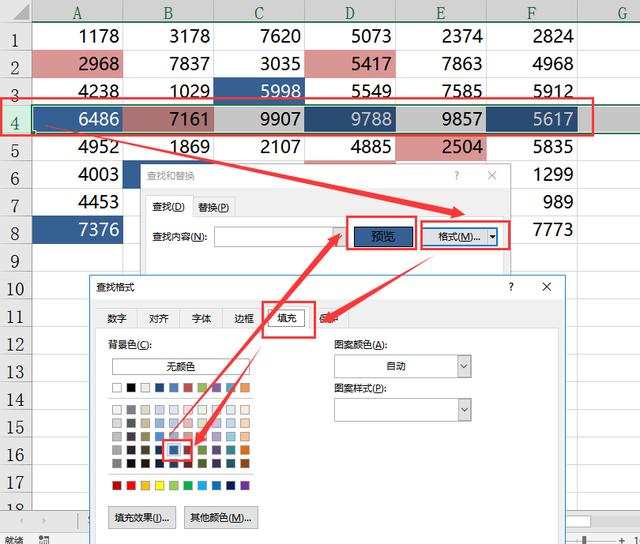640x544 pixels.
Task: Select cell containing 989
Action: (x=544, y=202)
